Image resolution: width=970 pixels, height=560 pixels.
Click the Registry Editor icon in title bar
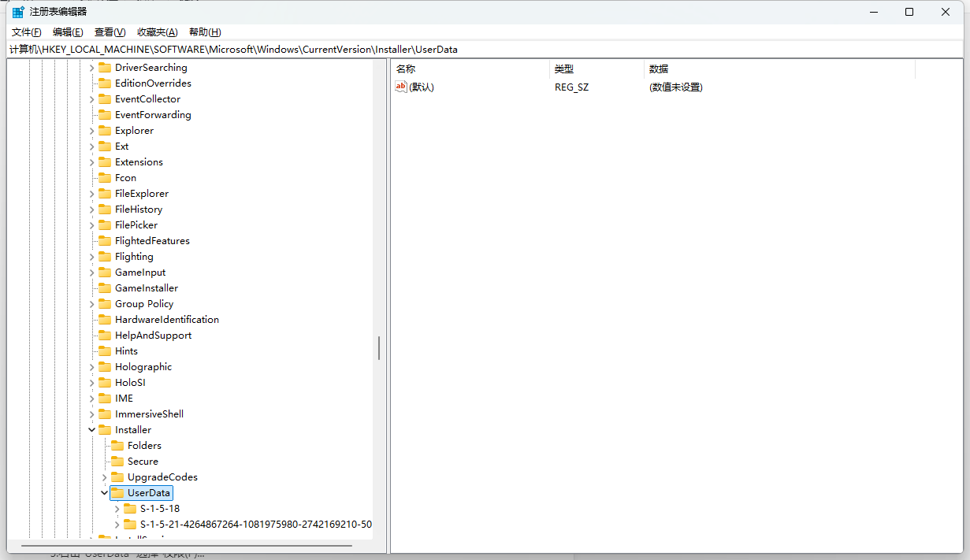17,11
